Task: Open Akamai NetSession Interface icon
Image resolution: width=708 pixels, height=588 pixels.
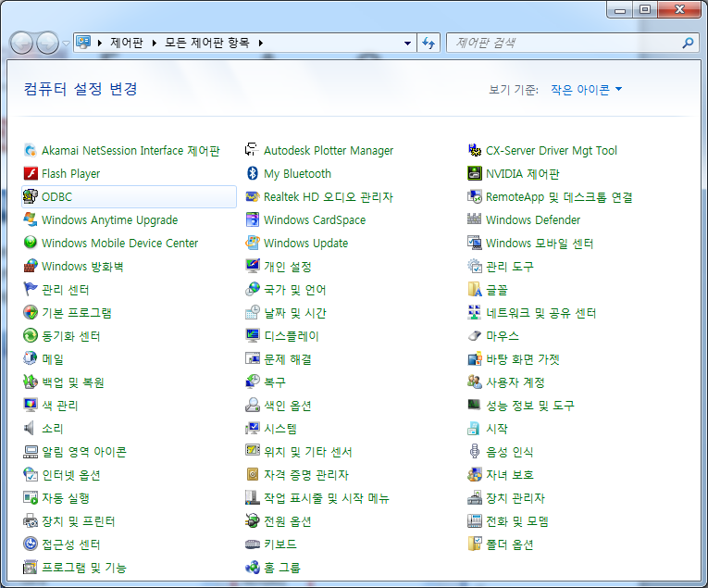Action: click(31, 150)
